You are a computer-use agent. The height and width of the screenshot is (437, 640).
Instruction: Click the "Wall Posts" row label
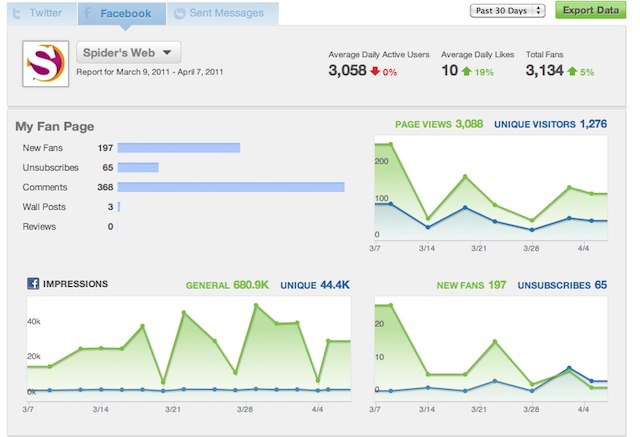click(44, 207)
